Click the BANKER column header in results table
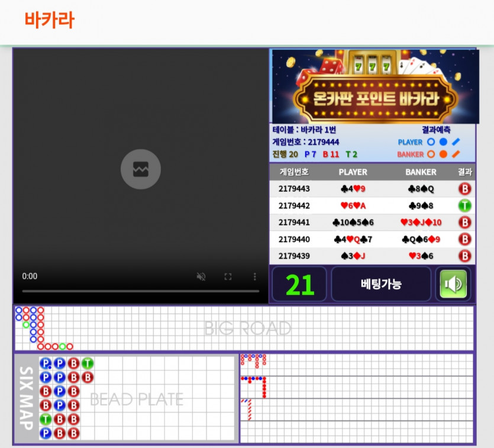494x448 pixels. tap(421, 172)
